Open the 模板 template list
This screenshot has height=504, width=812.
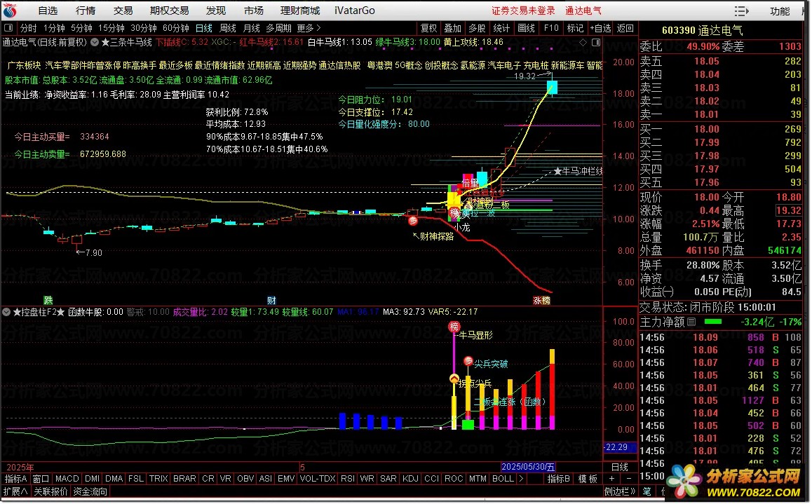click(588, 479)
